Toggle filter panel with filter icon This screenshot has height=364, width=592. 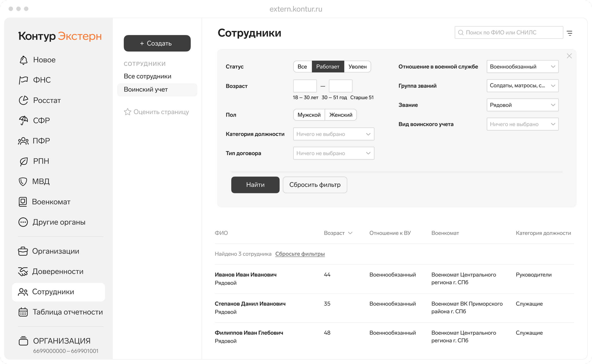click(x=569, y=33)
